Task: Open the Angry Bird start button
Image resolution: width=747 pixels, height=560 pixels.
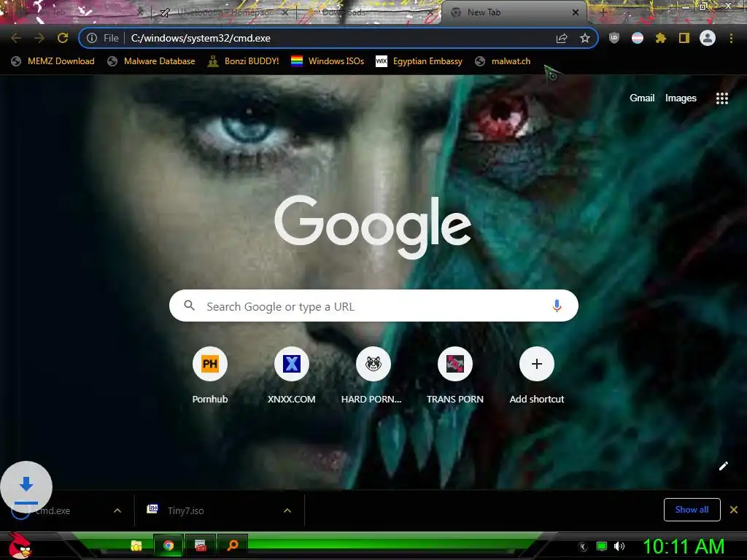Action: (19, 545)
